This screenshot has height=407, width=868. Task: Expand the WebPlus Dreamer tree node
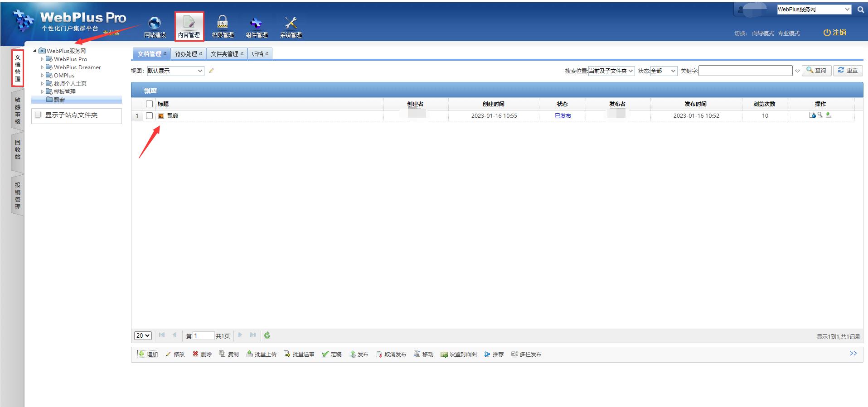[43, 67]
